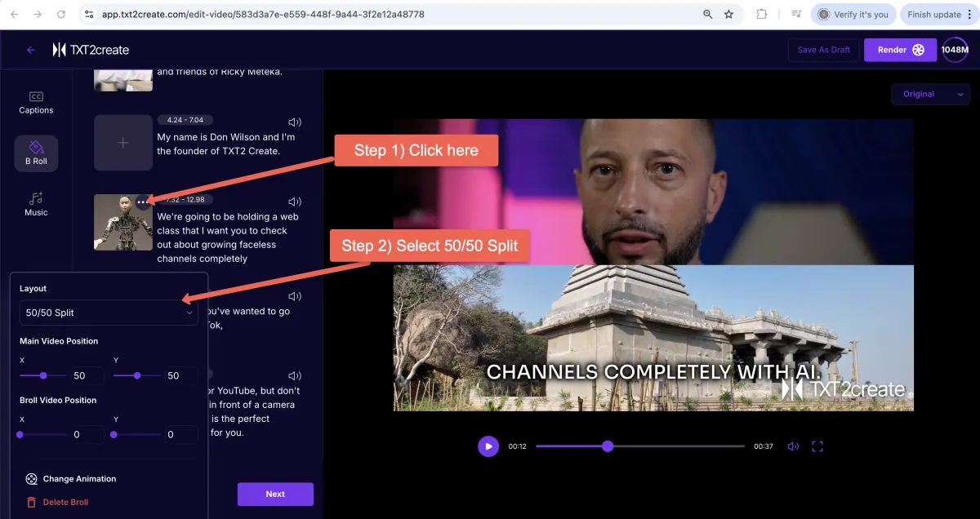Toggle sound icon for the segment mentioning YouTube
Viewport: 980px width, 519px height.
[x=295, y=376]
